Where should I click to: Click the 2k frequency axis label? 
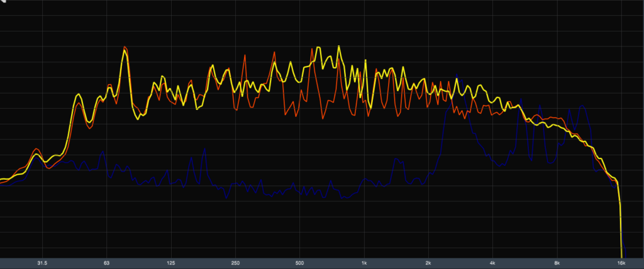[429, 263]
